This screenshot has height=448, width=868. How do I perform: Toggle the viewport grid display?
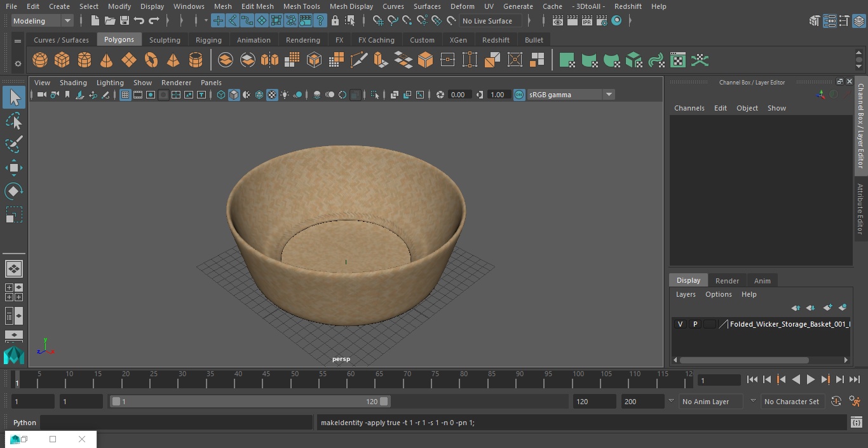tap(125, 95)
